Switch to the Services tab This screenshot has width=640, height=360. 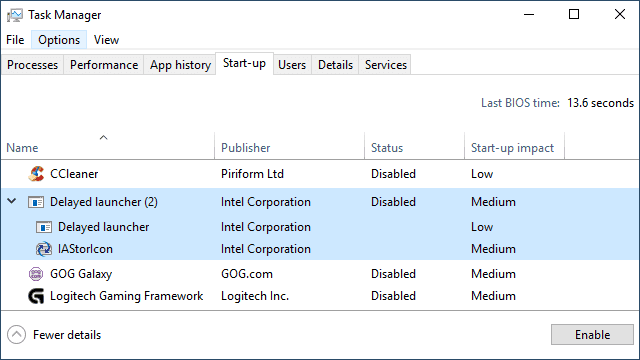click(x=385, y=65)
